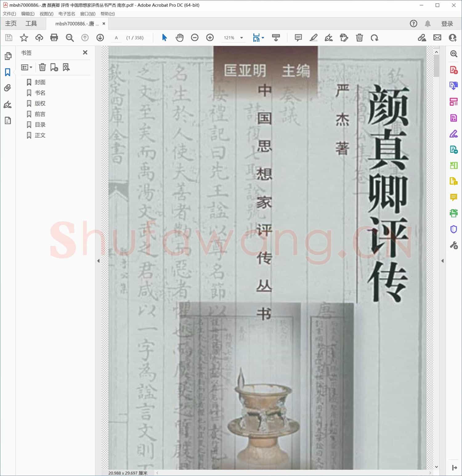Click the rotate pages icon in toolbar
Image resolution: width=462 pixels, height=476 pixels.
pos(375,38)
